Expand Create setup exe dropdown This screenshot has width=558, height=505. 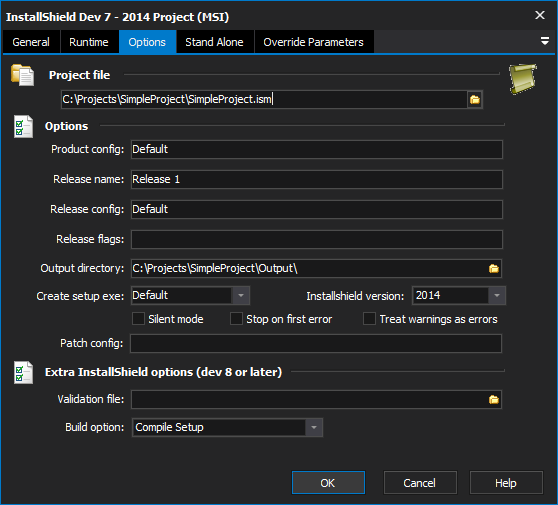pos(241,295)
